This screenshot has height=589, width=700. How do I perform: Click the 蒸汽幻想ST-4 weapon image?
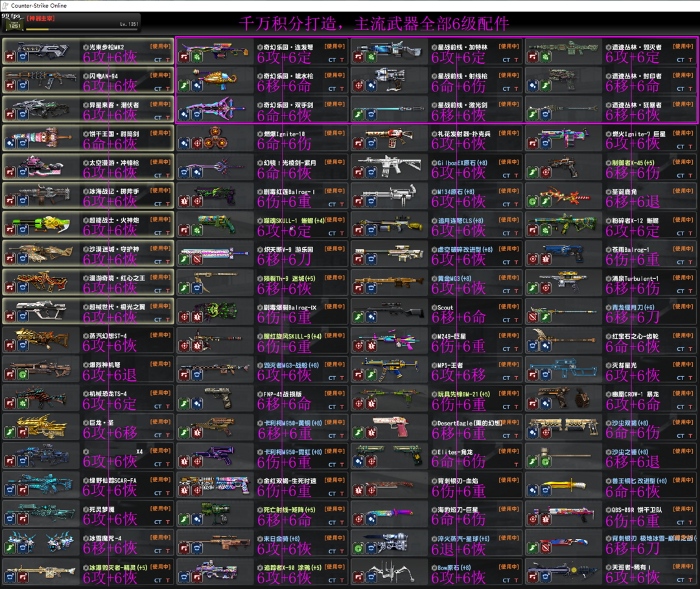41,340
